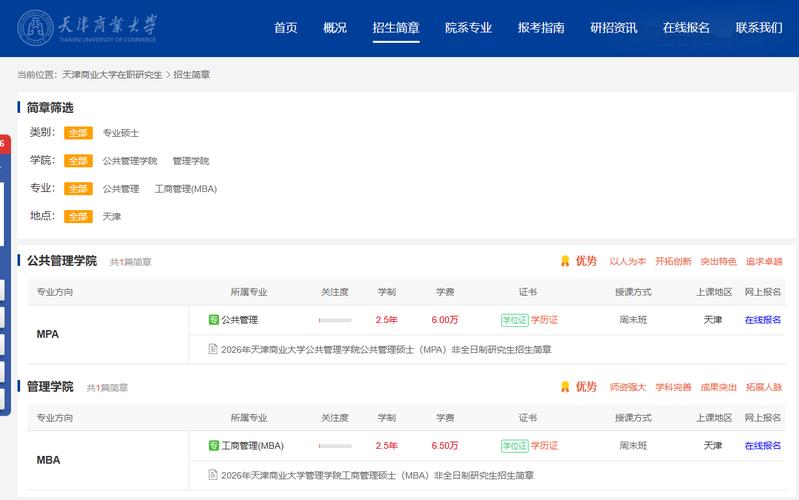Filter 专业 by 工商管理(MBA)
Image resolution: width=799 pixels, height=500 pixels.
click(x=186, y=189)
